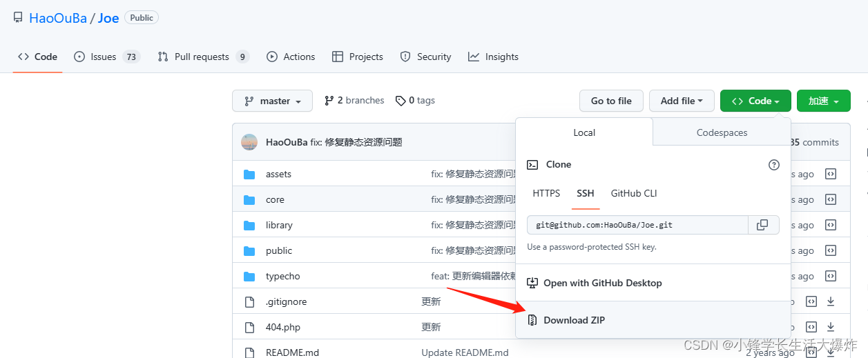Click the Download ZIP file icon
The height and width of the screenshot is (358, 868).
(532, 320)
